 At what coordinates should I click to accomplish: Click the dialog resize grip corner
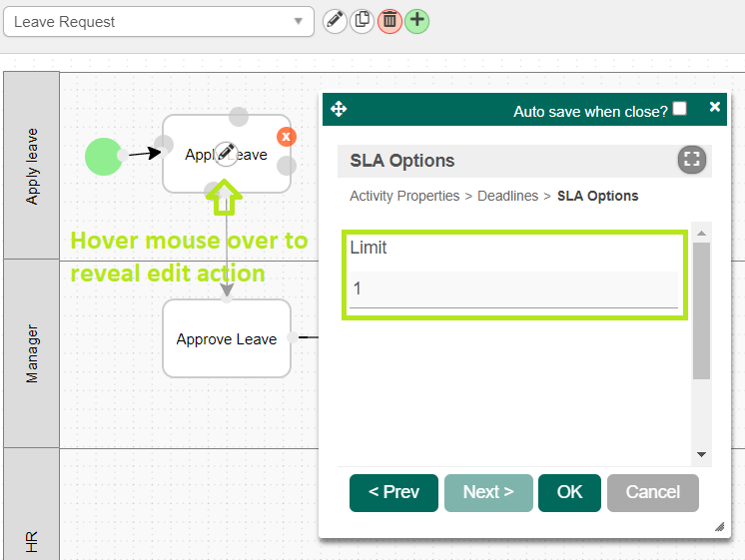[x=720, y=526]
